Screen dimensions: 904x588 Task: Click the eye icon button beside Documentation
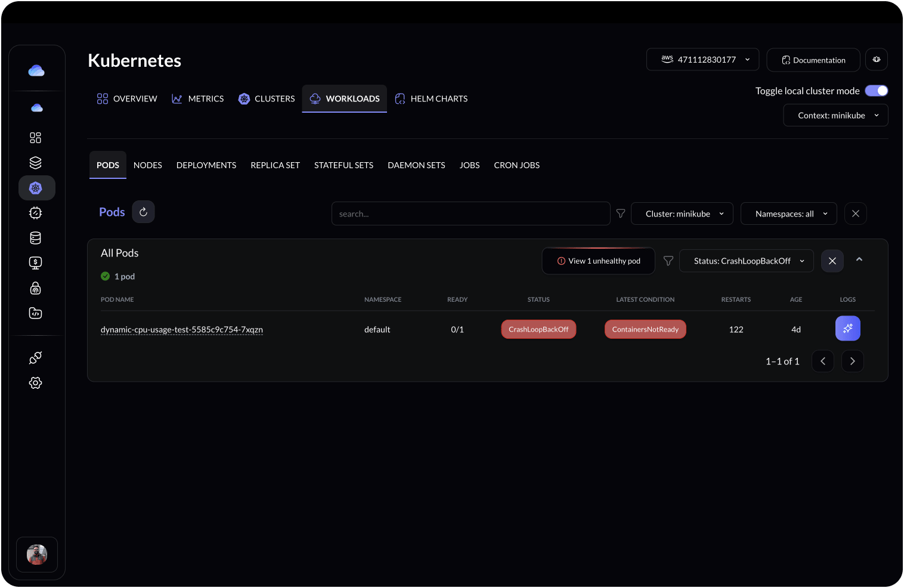point(877,60)
